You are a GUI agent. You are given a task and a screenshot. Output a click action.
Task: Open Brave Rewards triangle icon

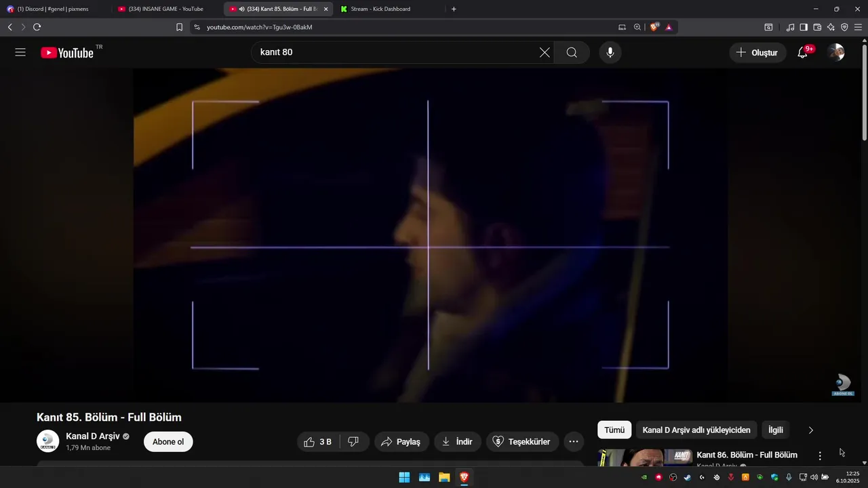(669, 27)
